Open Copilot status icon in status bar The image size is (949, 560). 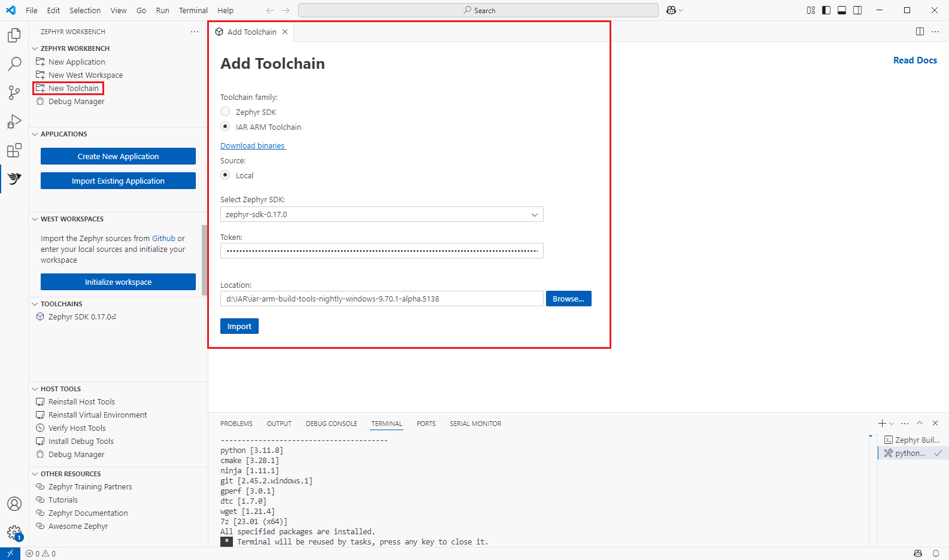(918, 553)
